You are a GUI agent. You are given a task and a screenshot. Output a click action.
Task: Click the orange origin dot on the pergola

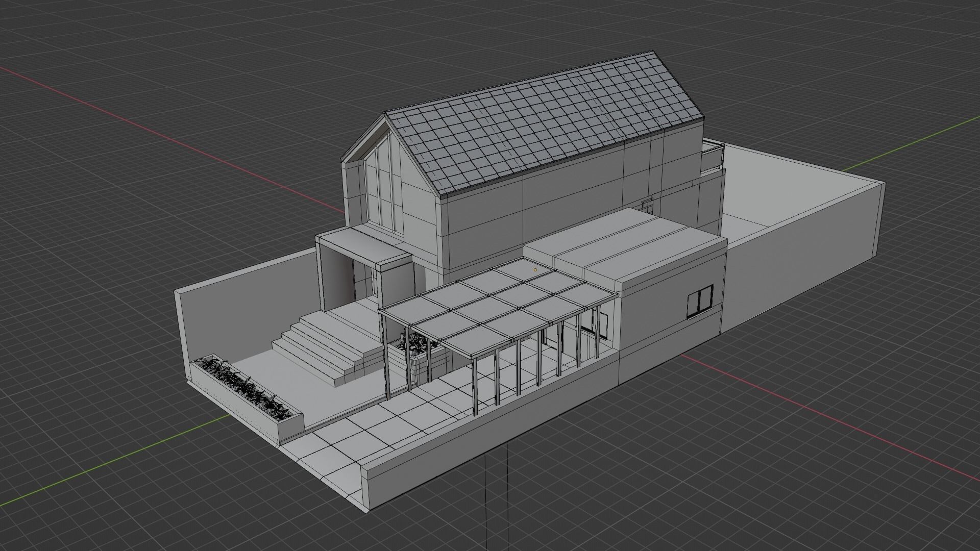(535, 269)
